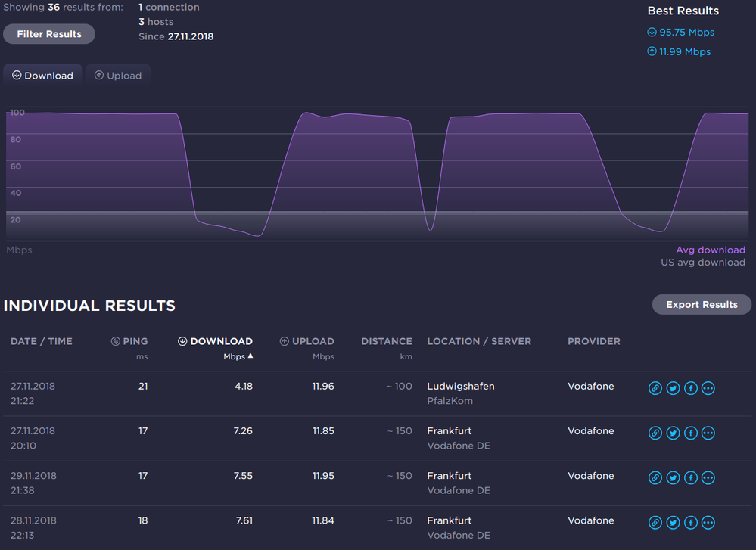This screenshot has width=756, height=550.
Task: Click download arrow icon in DOWNLOAD header
Action: pyautogui.click(x=182, y=341)
